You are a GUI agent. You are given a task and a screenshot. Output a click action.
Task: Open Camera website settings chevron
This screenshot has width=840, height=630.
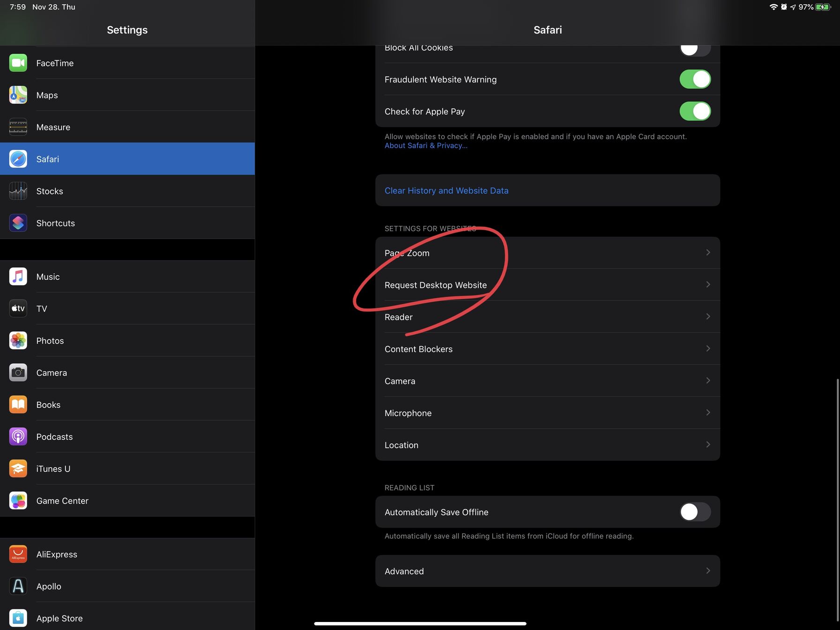[x=708, y=381]
